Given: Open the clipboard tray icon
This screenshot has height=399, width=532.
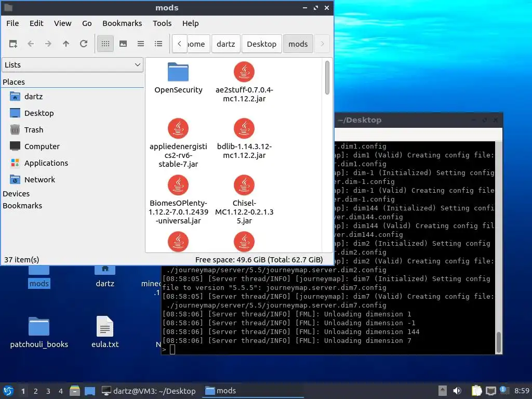Looking at the screenshot, I should click(x=476, y=391).
